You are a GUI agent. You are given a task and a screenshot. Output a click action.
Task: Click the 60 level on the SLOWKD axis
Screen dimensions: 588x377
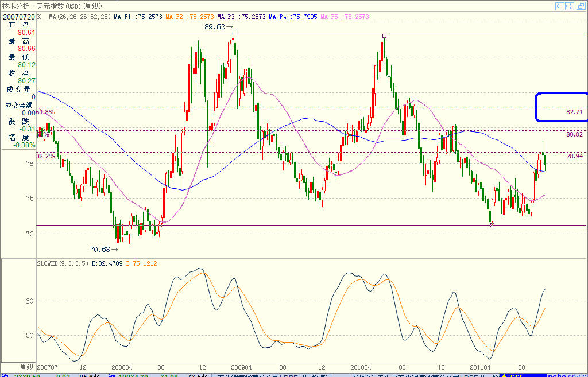point(30,301)
